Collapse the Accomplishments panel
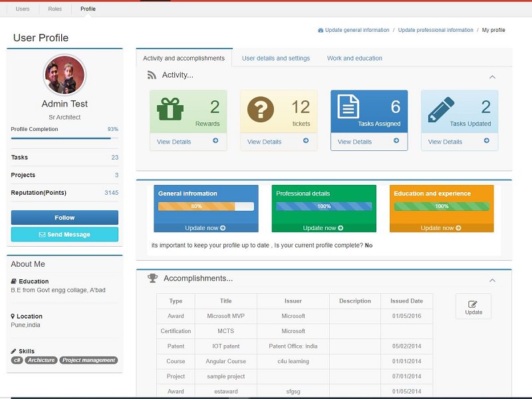This screenshot has height=399, width=532. pos(492,281)
